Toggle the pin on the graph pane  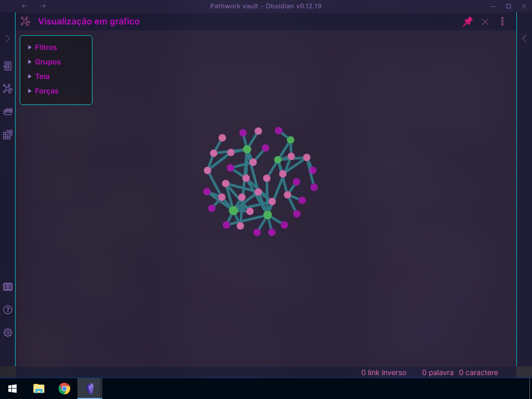pyautogui.click(x=468, y=22)
